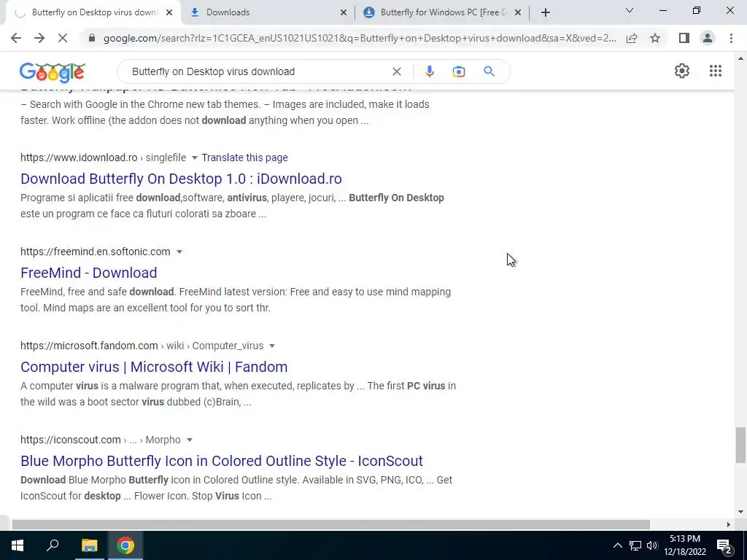Close the Butterfly on Desktop virus tab
The height and width of the screenshot is (560, 747).
tap(169, 12)
